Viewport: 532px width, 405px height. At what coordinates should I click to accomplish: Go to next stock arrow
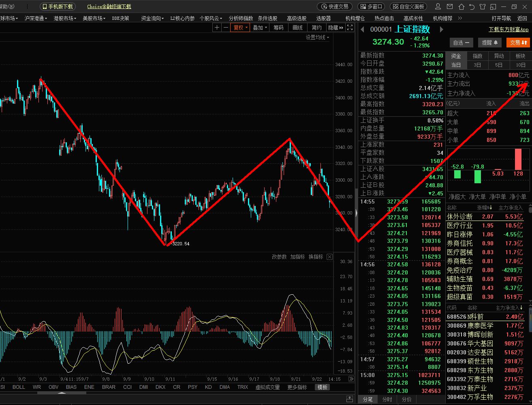(441, 29)
